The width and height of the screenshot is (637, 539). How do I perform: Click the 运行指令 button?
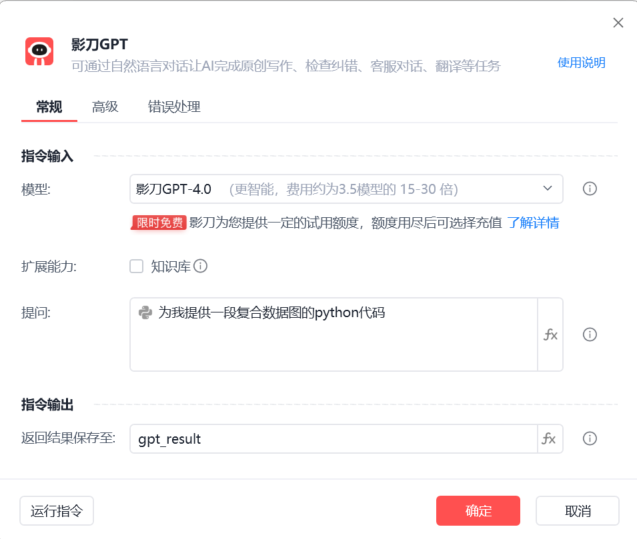57,511
